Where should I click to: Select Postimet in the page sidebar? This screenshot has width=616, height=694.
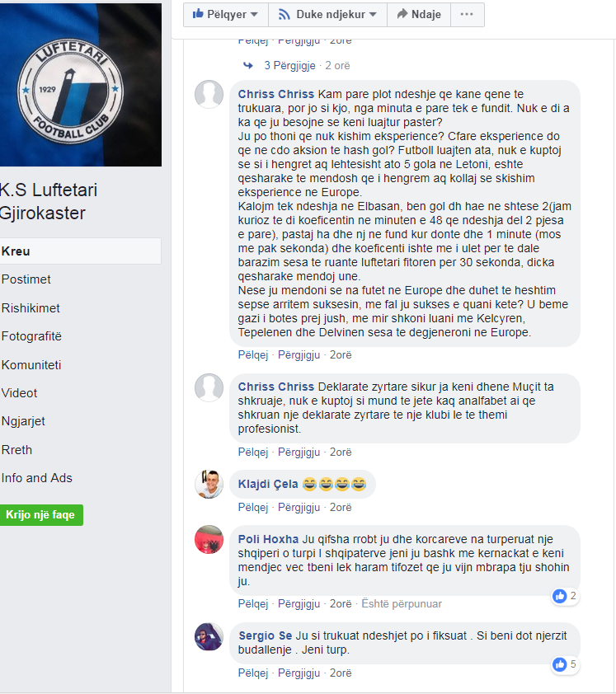pyautogui.click(x=26, y=279)
